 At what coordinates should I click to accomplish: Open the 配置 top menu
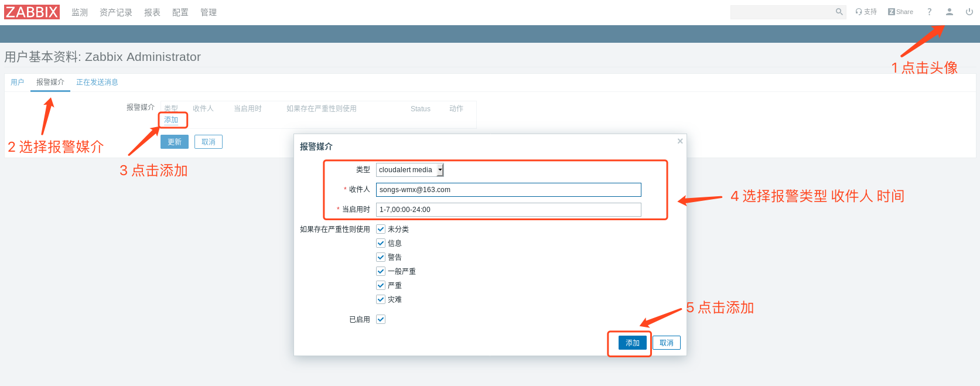(x=180, y=12)
